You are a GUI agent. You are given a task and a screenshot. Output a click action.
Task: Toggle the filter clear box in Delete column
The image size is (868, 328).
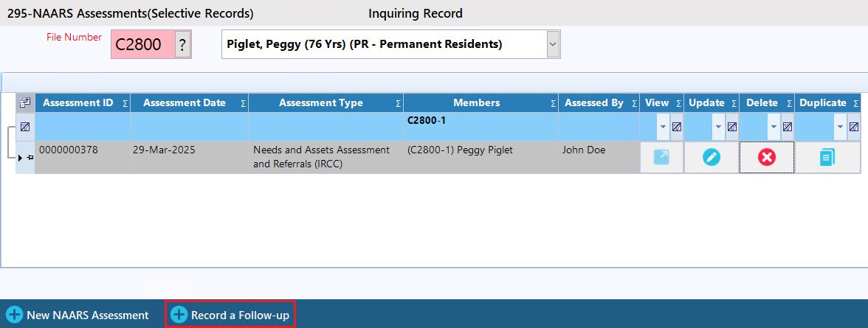[x=787, y=127]
